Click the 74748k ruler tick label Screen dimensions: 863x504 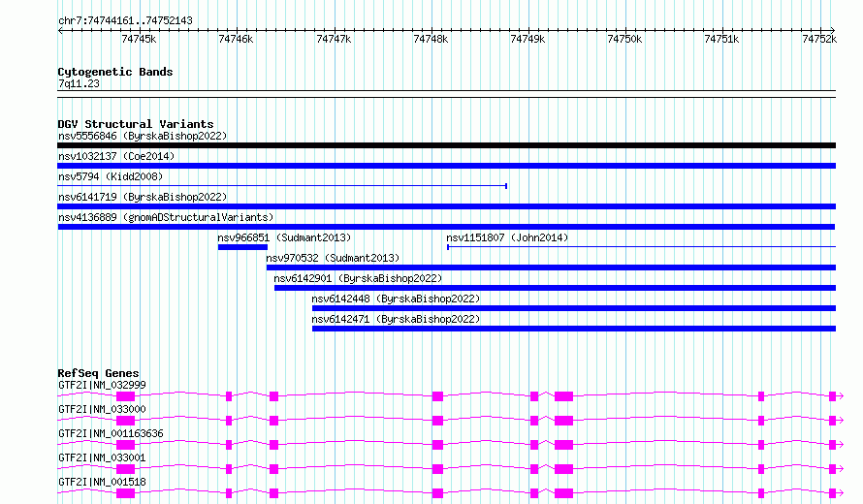point(431,39)
